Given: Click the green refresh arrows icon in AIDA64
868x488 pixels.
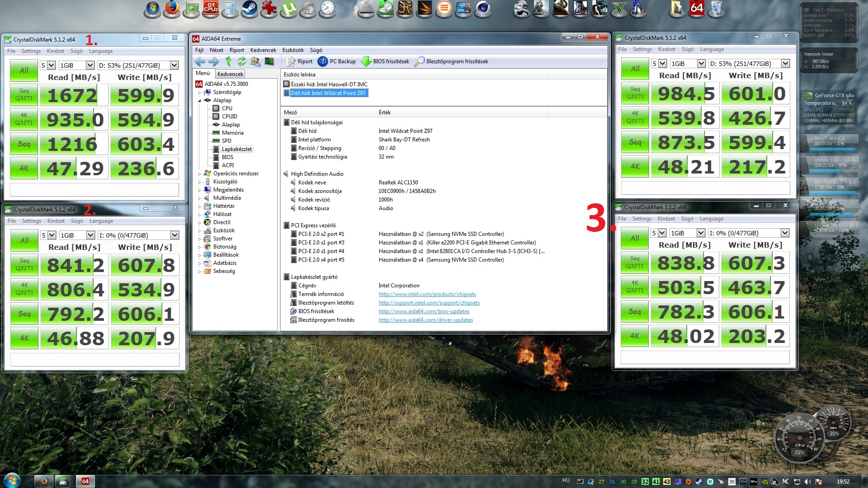Looking at the screenshot, I should pos(242,61).
